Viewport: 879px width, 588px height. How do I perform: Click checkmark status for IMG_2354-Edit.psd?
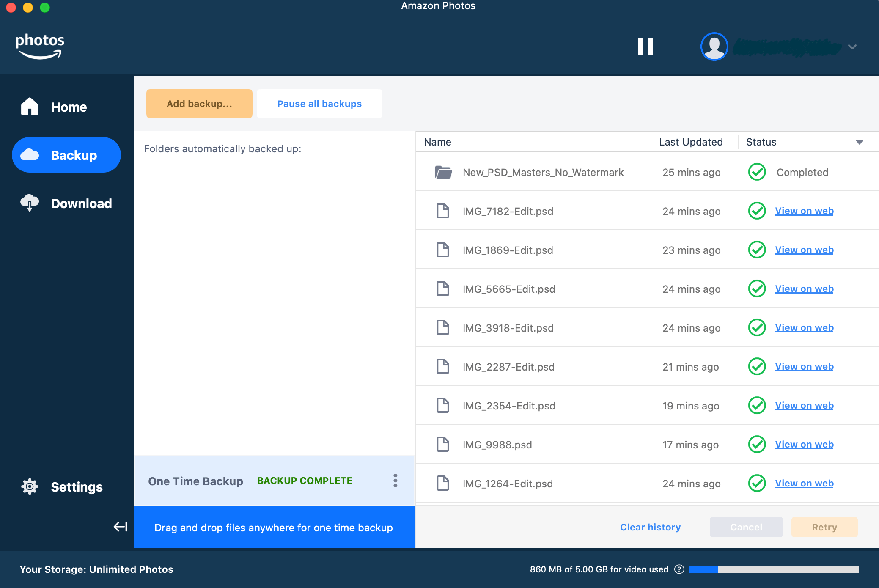pos(757,405)
